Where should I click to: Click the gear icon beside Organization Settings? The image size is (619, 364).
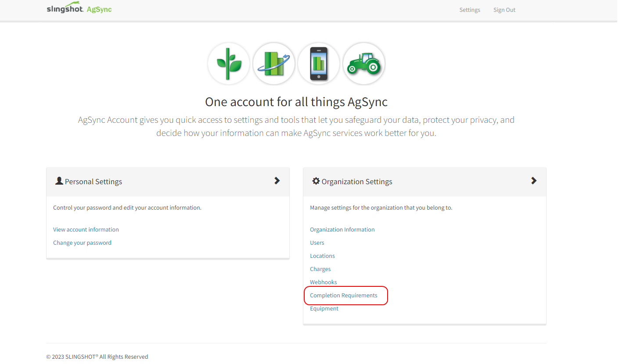click(x=316, y=181)
